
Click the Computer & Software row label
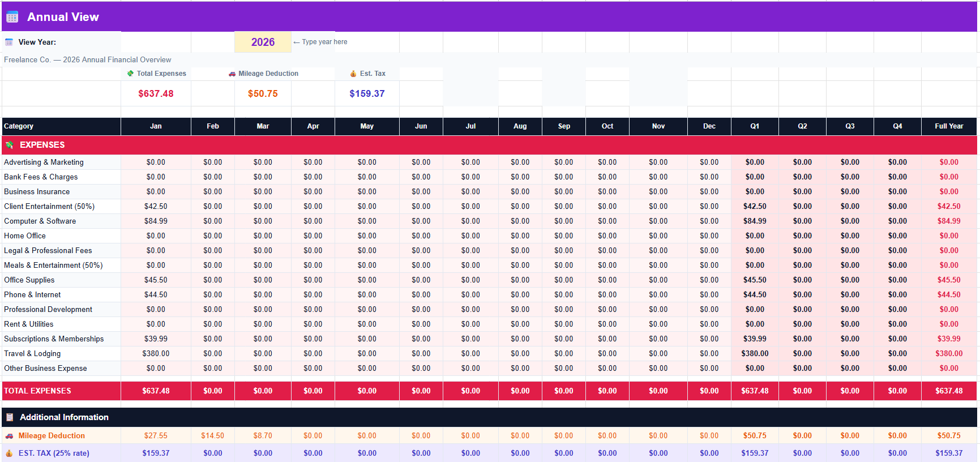coord(40,221)
